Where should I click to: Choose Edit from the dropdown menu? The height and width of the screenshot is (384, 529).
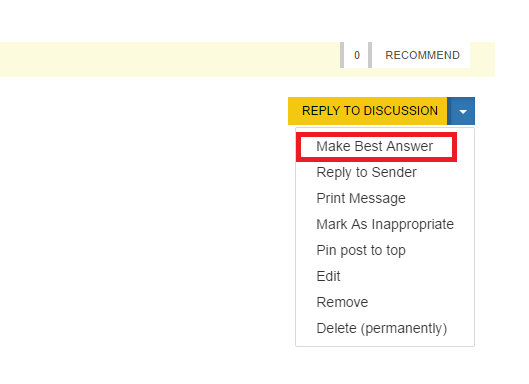[x=328, y=276]
